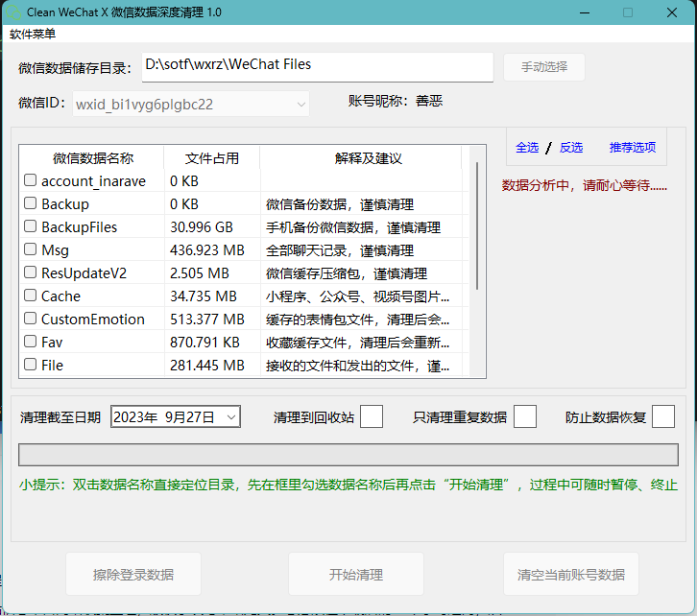This screenshot has width=697, height=616.
Task: Expand the 微信ID dropdown
Action: coord(301,104)
